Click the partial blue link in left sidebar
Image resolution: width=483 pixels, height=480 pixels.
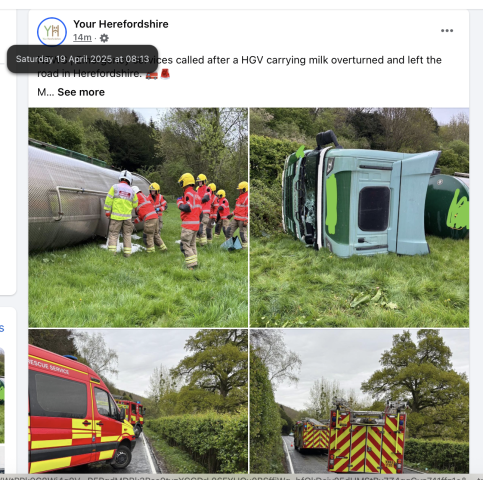tap(2, 328)
